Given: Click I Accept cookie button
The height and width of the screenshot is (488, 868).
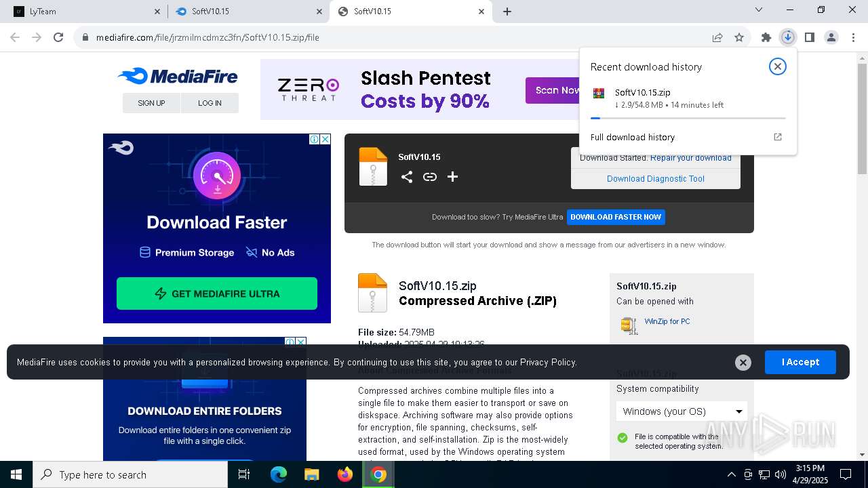Looking at the screenshot, I should pyautogui.click(x=800, y=362).
